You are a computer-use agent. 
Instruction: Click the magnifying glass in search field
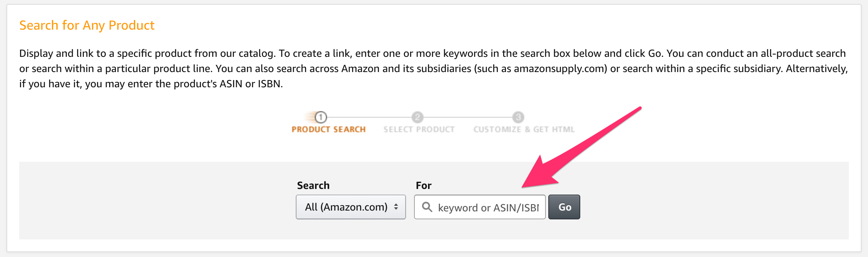(427, 207)
